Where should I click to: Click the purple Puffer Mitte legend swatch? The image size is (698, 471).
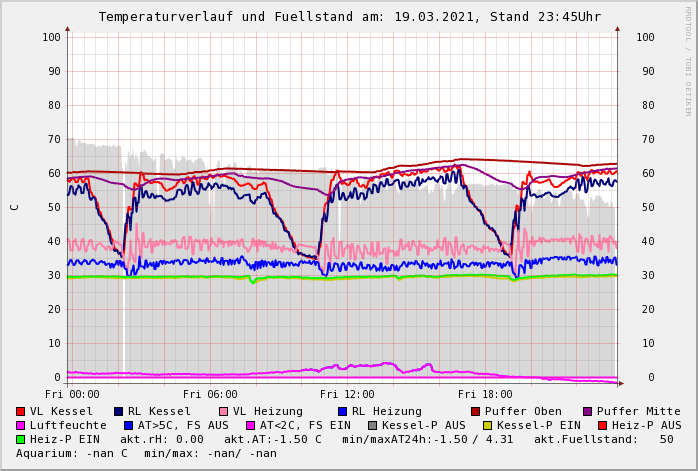(588, 412)
